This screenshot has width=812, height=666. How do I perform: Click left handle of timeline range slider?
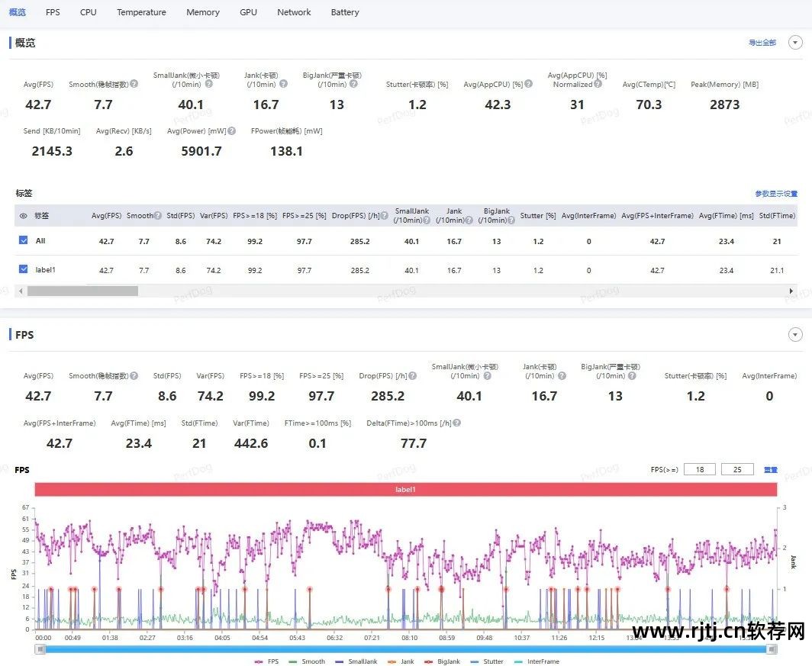pos(39,648)
